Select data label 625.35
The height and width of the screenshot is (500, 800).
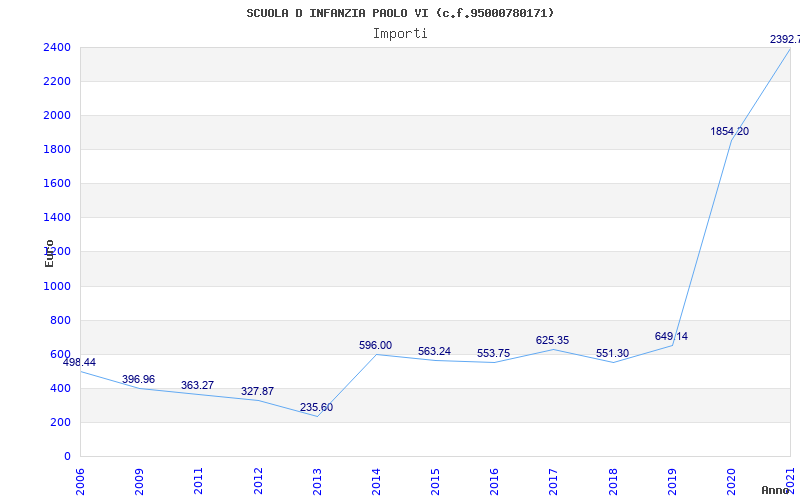click(x=553, y=341)
